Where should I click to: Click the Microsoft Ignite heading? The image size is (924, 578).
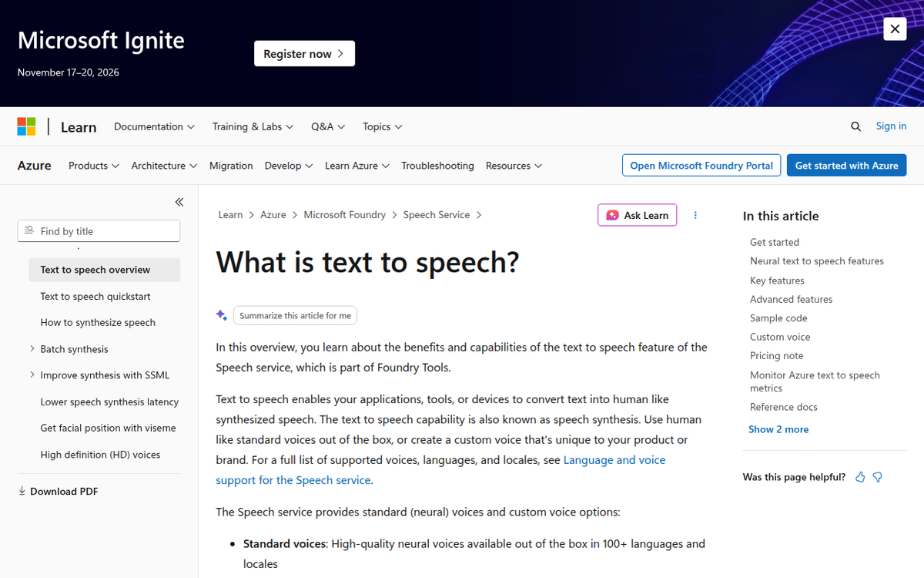pos(101,40)
